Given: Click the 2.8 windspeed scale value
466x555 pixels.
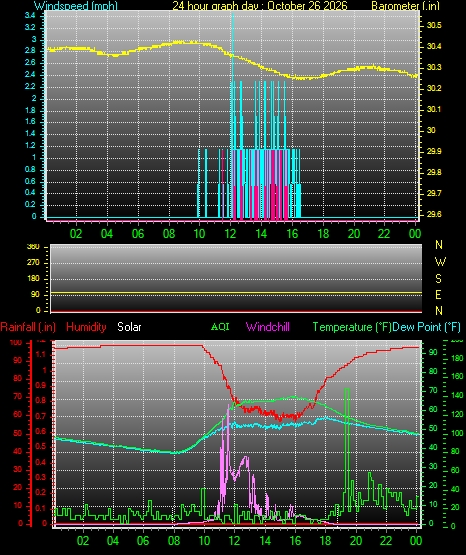Looking at the screenshot, I should click(30, 51).
